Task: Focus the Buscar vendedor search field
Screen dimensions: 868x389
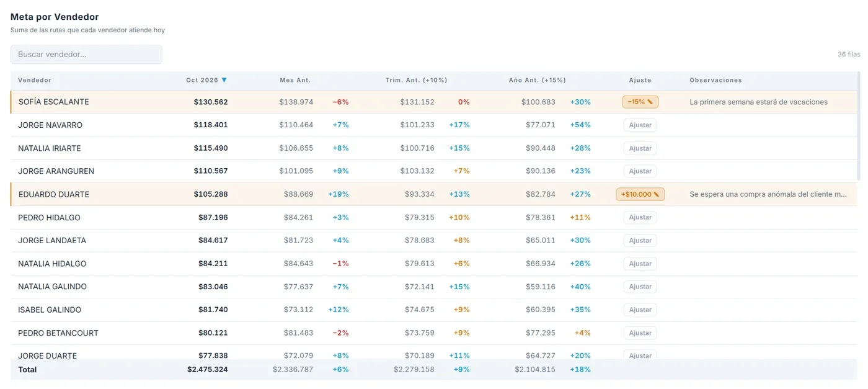Action: pyautogui.click(x=86, y=55)
